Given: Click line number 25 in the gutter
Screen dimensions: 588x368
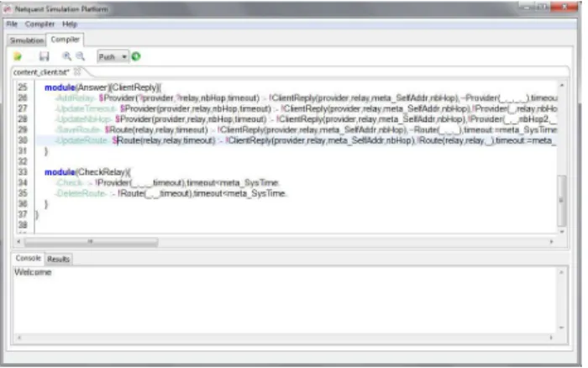Looking at the screenshot, I should pos(23,87).
